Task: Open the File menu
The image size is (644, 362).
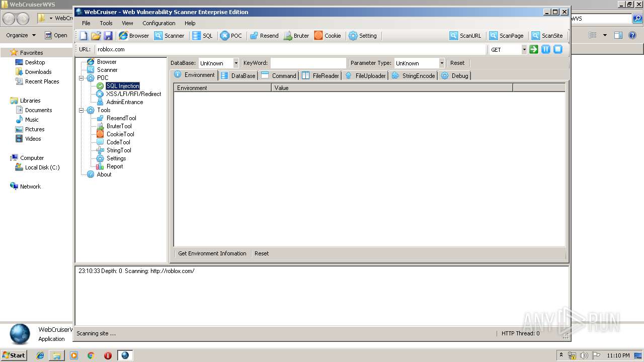Action: pos(86,23)
